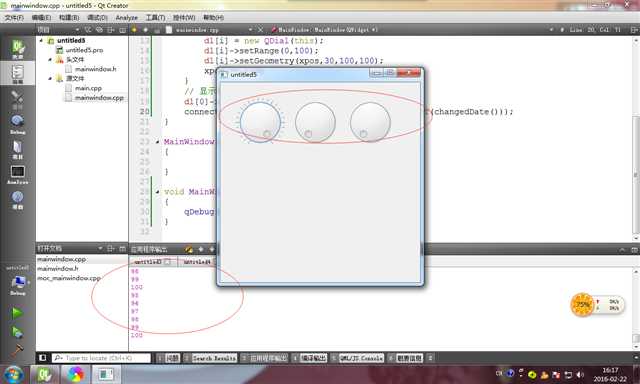Viewport: 640px width, 384px height.
Task: Open the Projects mode icon in sidebar
Action: tap(18, 150)
